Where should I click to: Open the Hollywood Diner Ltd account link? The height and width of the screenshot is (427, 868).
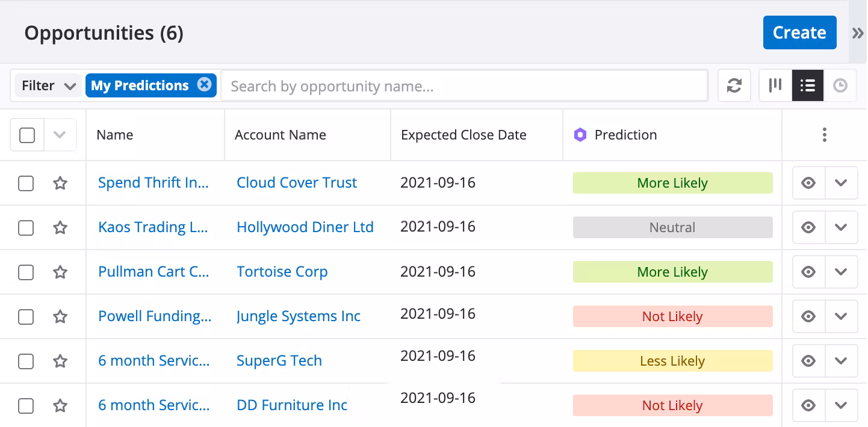point(305,227)
